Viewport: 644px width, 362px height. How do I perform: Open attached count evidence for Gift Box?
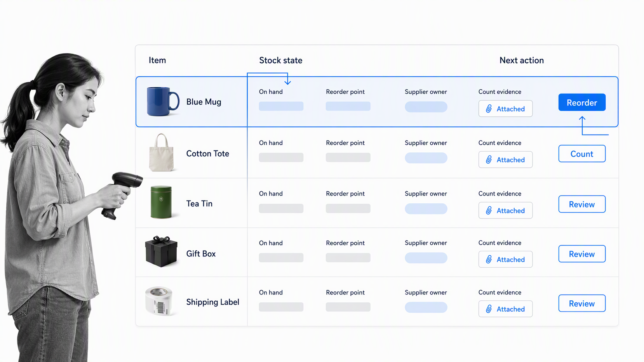tap(505, 259)
